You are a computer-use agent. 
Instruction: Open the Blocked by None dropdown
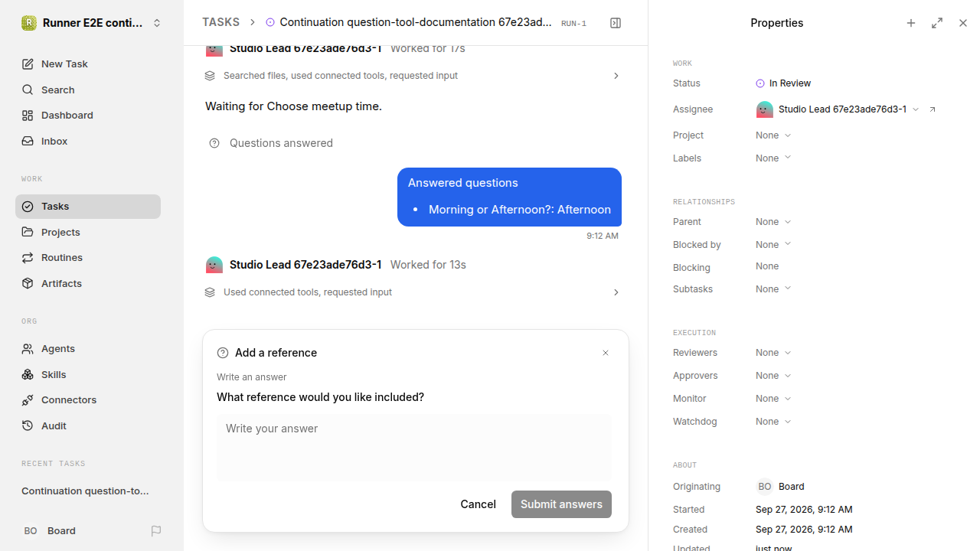click(773, 245)
